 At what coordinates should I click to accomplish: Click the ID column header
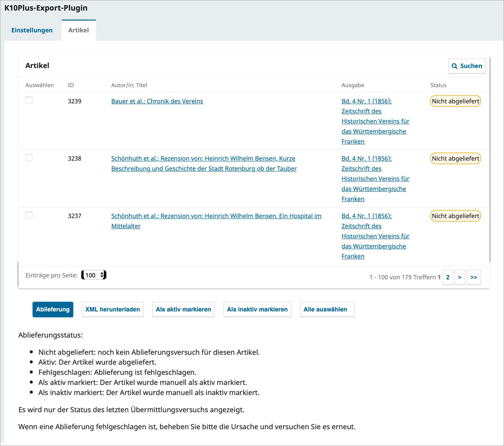pos(71,85)
